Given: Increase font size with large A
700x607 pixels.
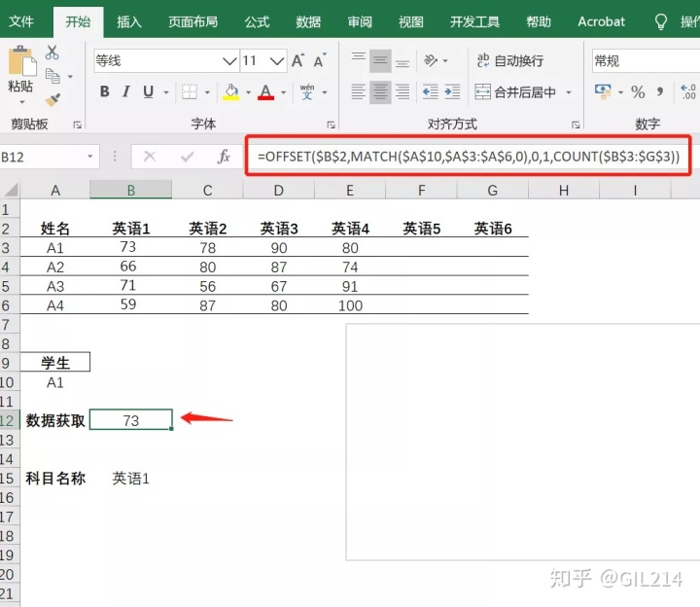Looking at the screenshot, I should coord(297,60).
